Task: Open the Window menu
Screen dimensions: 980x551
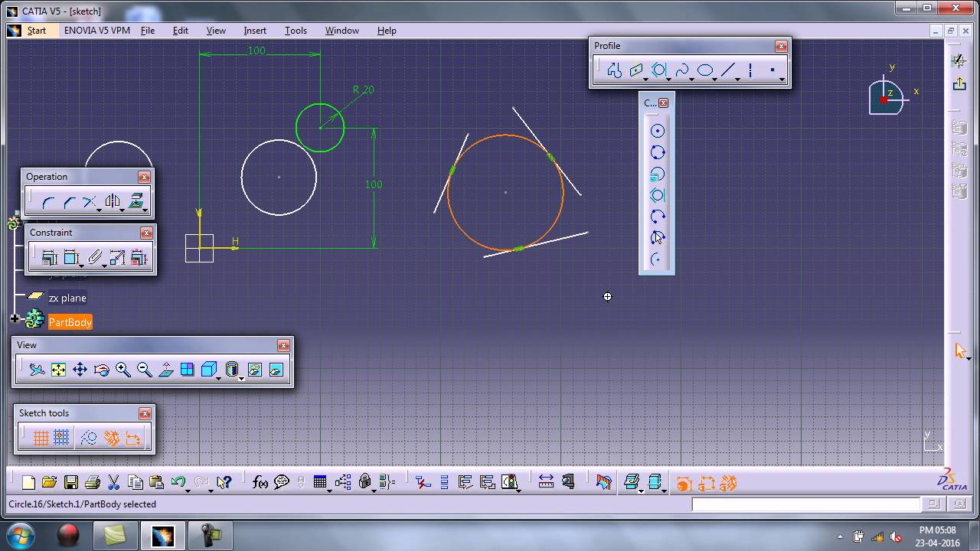Action: 342,31
